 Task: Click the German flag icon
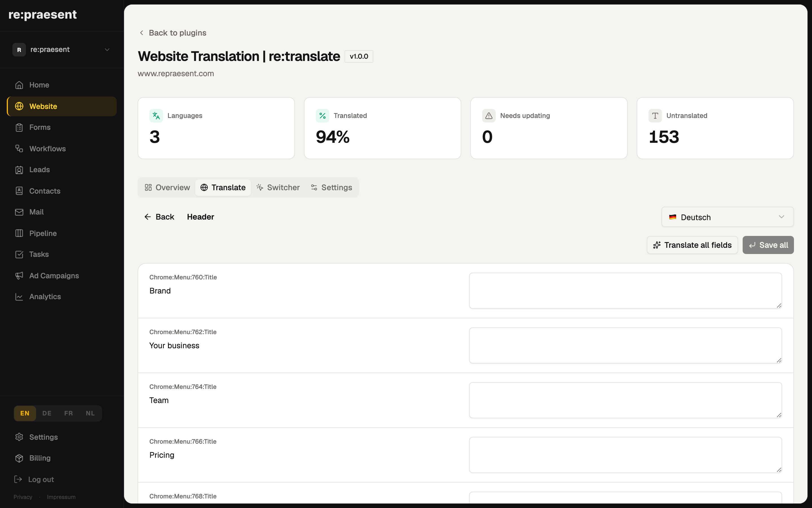tap(672, 217)
